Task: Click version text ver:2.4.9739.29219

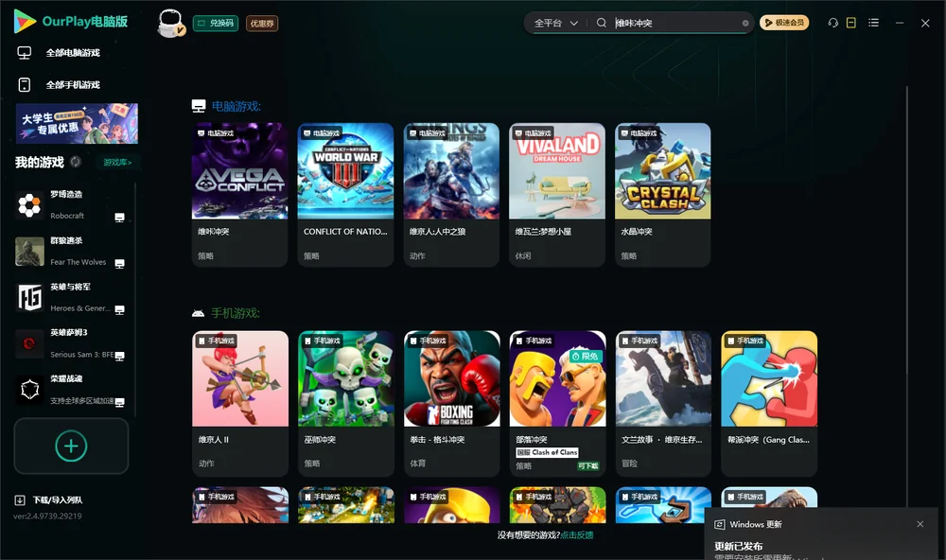Action: (x=47, y=516)
